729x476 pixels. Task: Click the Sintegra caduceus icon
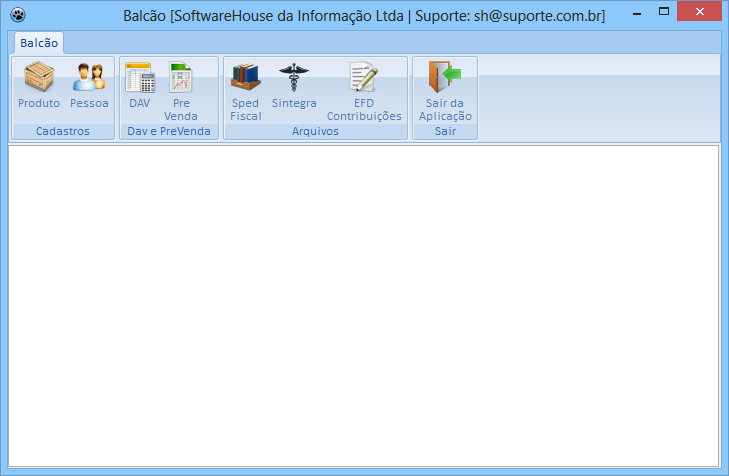[294, 77]
